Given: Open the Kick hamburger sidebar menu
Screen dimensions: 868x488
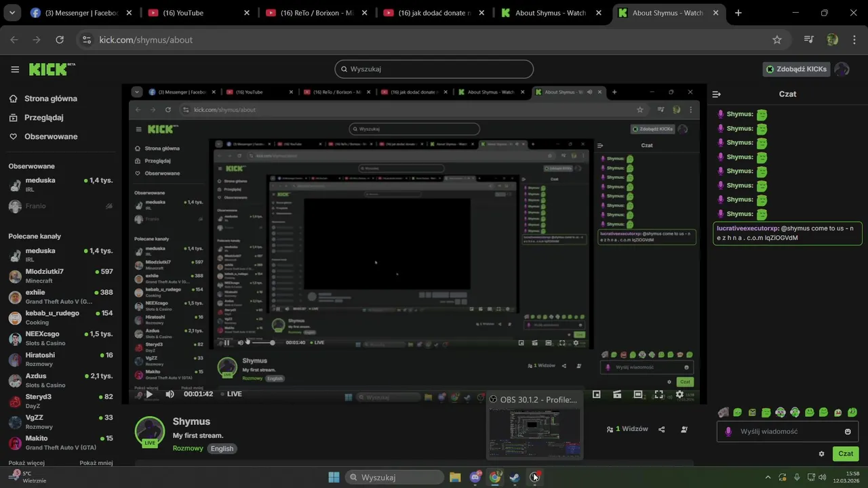Looking at the screenshot, I should (x=15, y=69).
